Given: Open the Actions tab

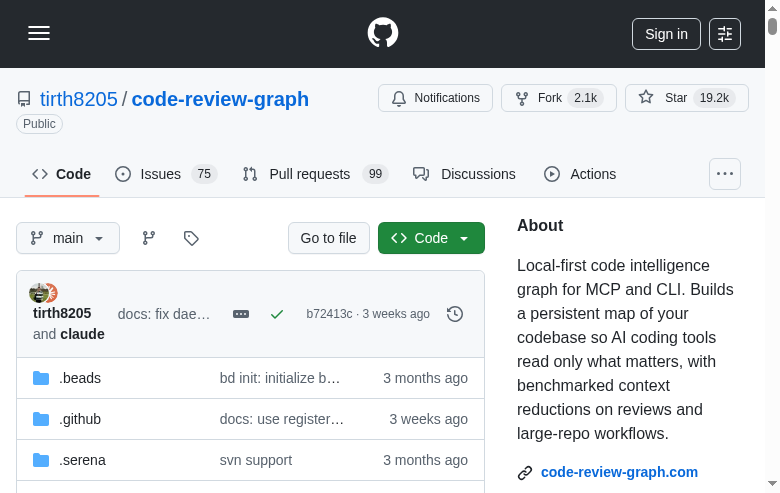Looking at the screenshot, I should click(x=580, y=174).
